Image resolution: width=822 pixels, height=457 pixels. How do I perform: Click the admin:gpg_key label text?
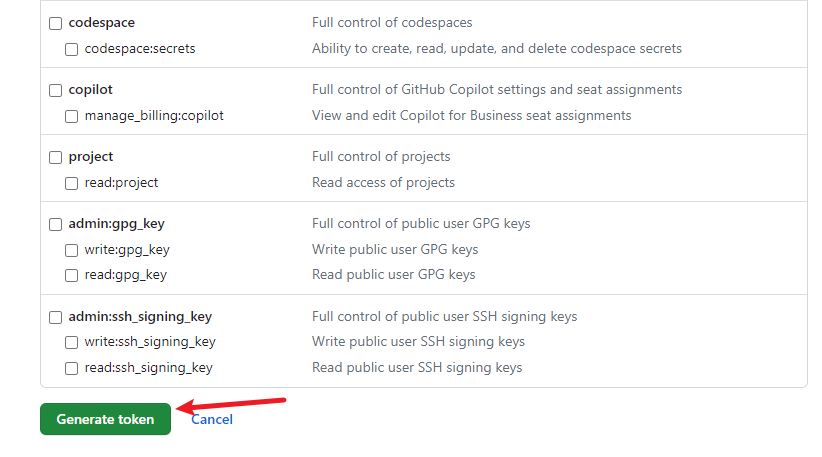pos(116,224)
